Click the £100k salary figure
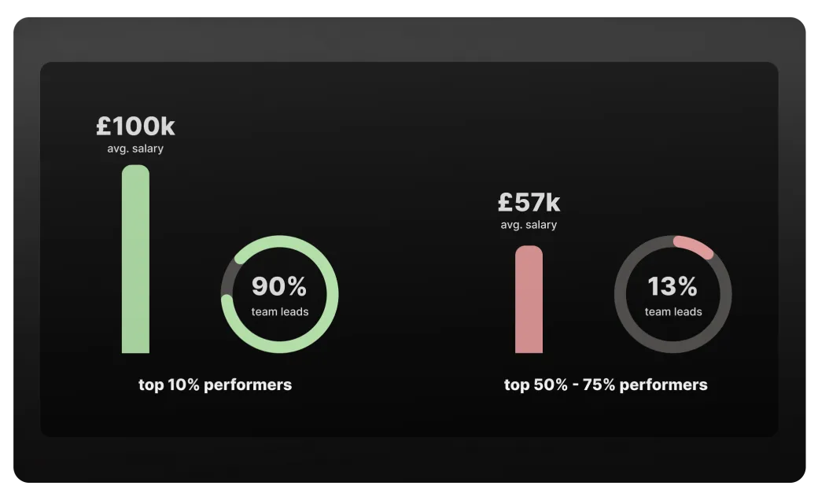Image resolution: width=818 pixels, height=504 pixels. (x=135, y=127)
